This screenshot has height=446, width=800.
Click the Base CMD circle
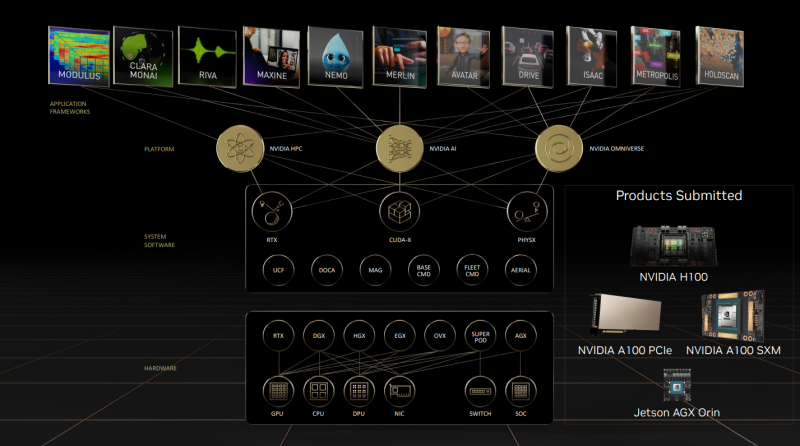[424, 270]
